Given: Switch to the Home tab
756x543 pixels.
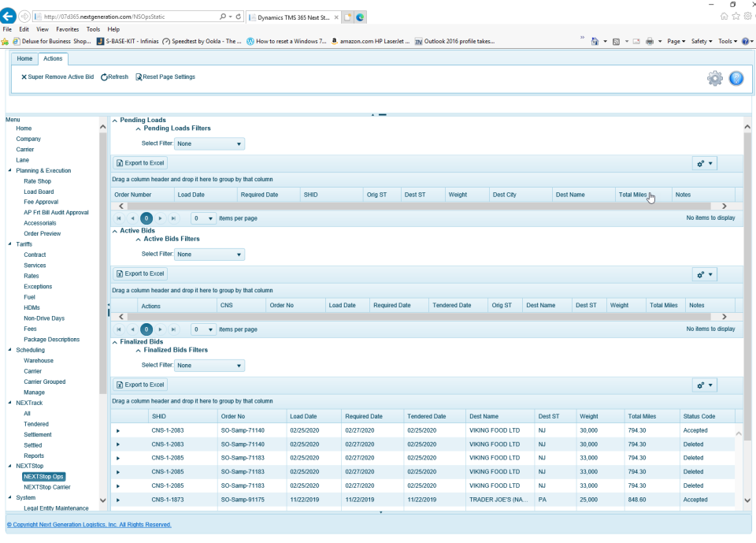Looking at the screenshot, I should [24, 58].
